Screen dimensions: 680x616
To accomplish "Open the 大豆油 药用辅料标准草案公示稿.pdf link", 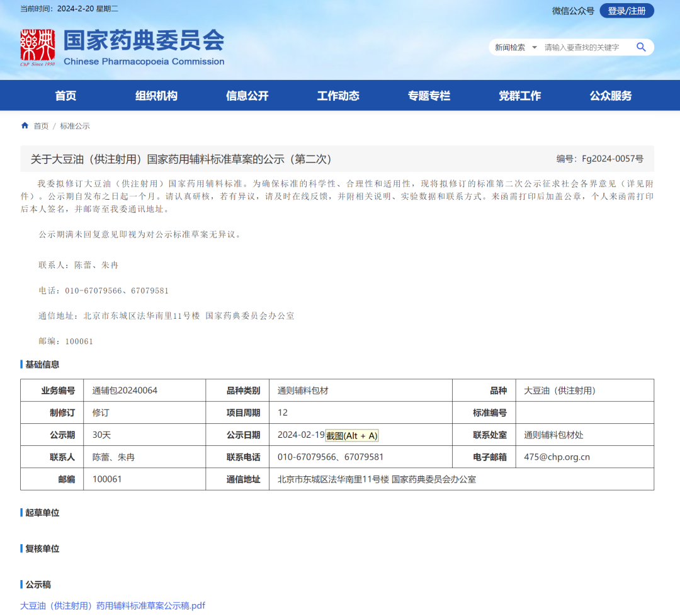I will [x=113, y=605].
